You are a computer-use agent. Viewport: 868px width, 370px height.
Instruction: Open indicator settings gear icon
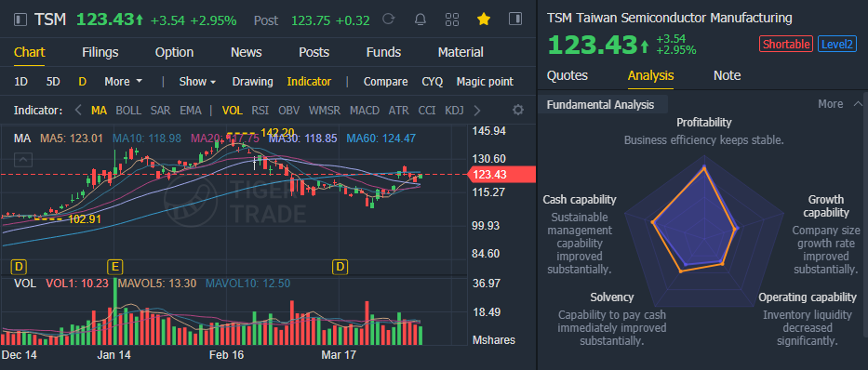[x=518, y=110]
